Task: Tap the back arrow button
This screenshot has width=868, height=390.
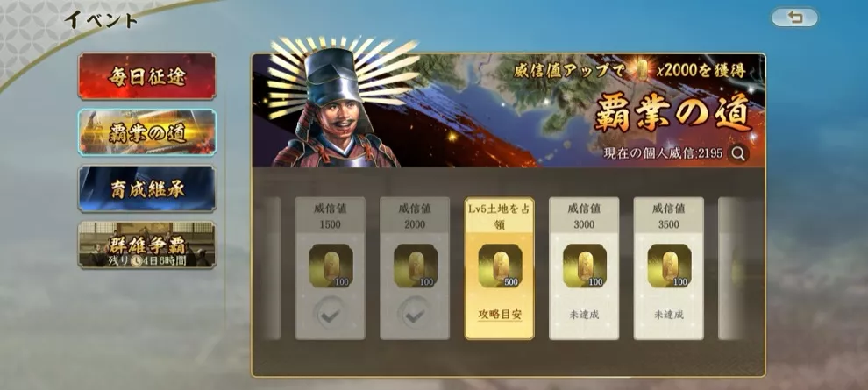Action: tap(794, 18)
